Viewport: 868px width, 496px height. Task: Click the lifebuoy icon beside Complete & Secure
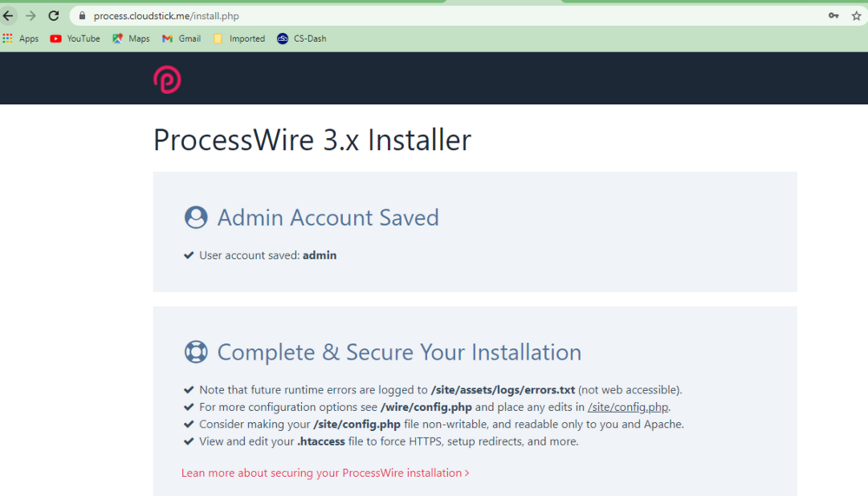click(x=196, y=352)
